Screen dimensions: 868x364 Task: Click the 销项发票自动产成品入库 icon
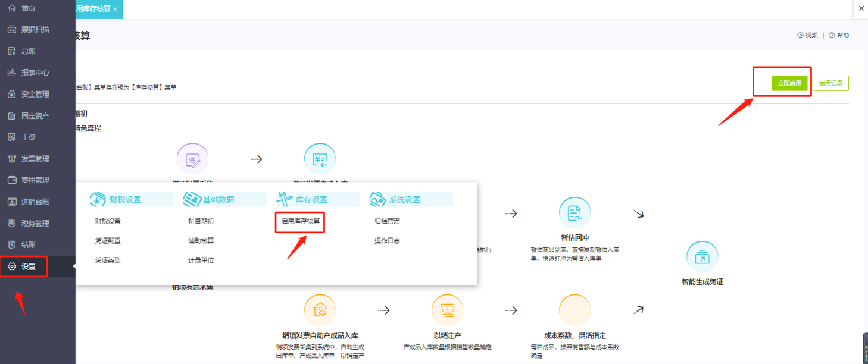(x=320, y=310)
